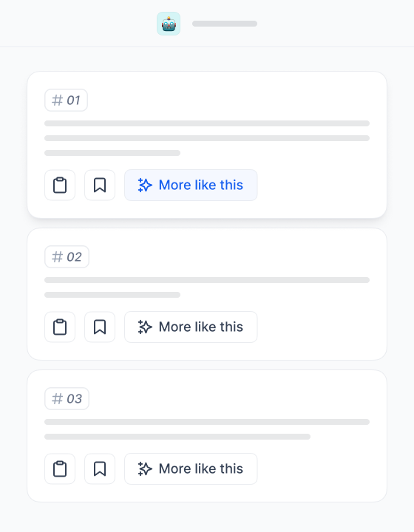The image size is (414, 532).
Task: Copy result #02 with the clipboard icon
Action: [x=60, y=327]
